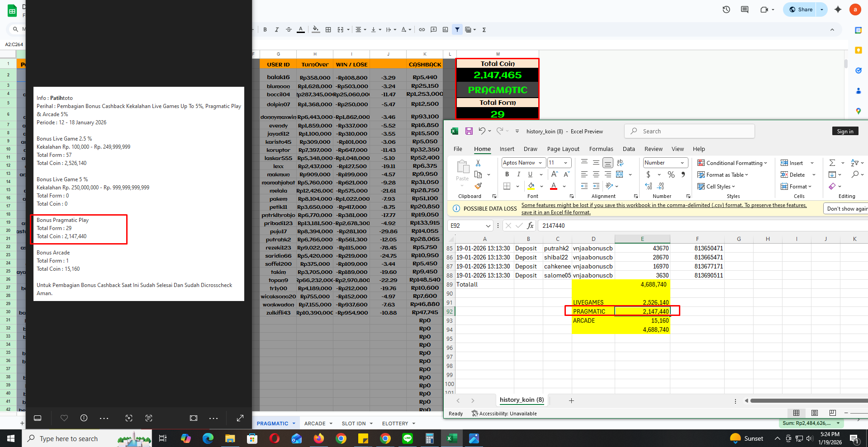Open the Excel Name Box dropdown arrow
This screenshot has height=447, width=868.
coord(488,226)
